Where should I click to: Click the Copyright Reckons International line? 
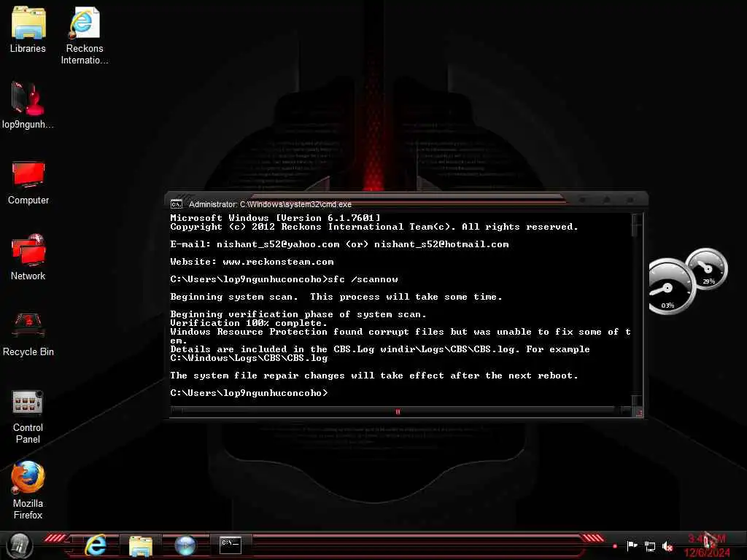click(374, 227)
